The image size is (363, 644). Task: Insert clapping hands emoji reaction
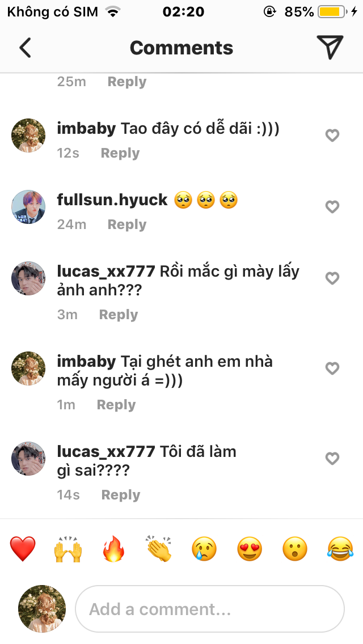click(158, 549)
